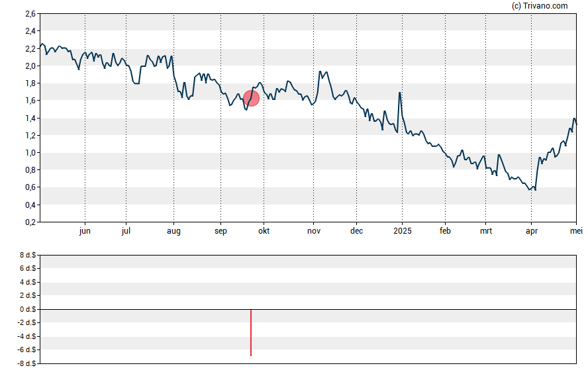The width and height of the screenshot is (588, 374).
Task: Click the '8 d.$' axis label
Action: [x=28, y=256]
